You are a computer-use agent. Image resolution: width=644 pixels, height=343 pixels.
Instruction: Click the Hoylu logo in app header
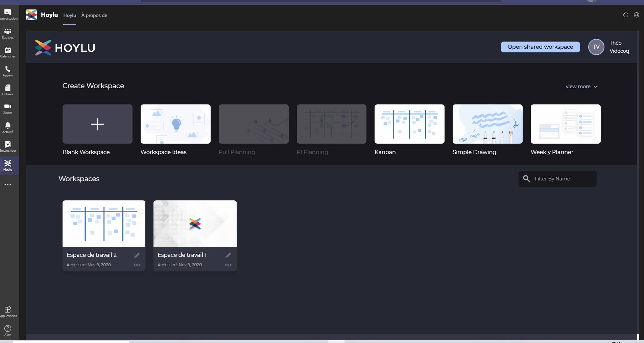click(31, 15)
